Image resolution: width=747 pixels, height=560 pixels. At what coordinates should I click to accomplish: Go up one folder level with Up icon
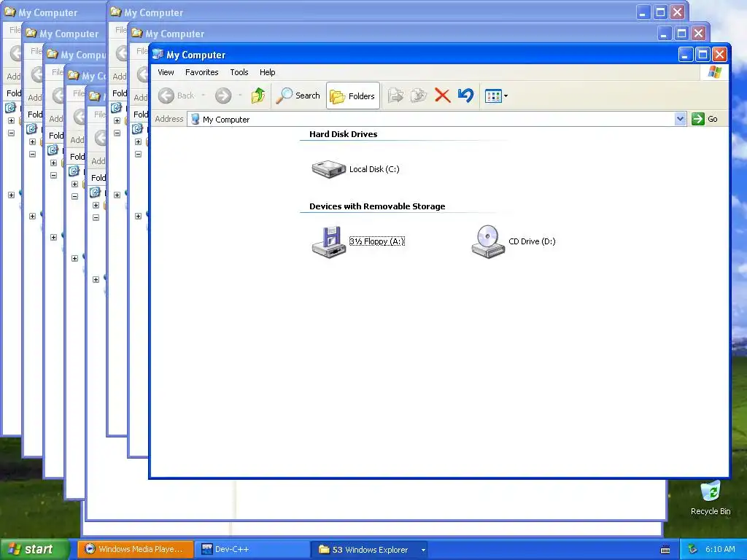click(258, 96)
